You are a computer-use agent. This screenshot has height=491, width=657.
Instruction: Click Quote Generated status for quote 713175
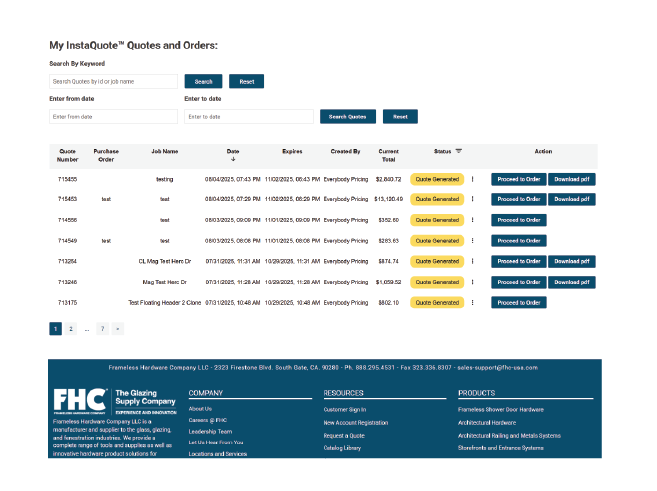coord(437,302)
